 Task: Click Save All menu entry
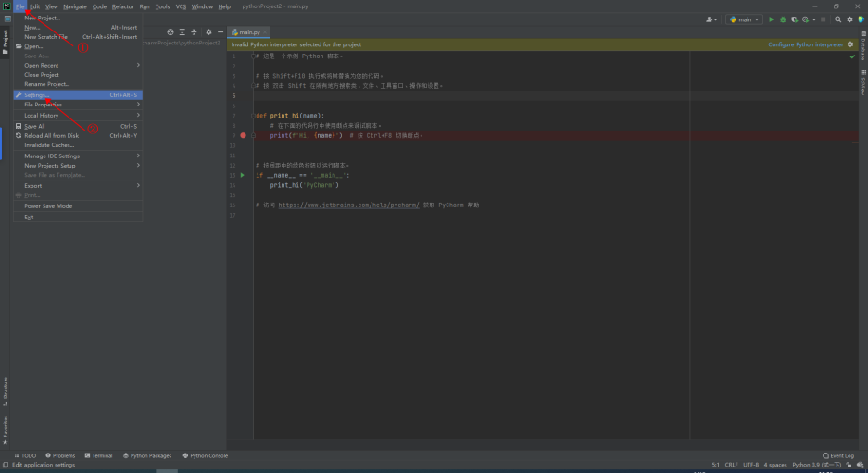(x=78, y=126)
